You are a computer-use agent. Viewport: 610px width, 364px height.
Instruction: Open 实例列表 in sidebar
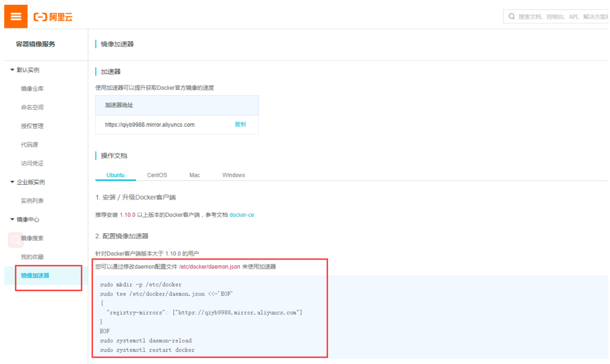[32, 200]
